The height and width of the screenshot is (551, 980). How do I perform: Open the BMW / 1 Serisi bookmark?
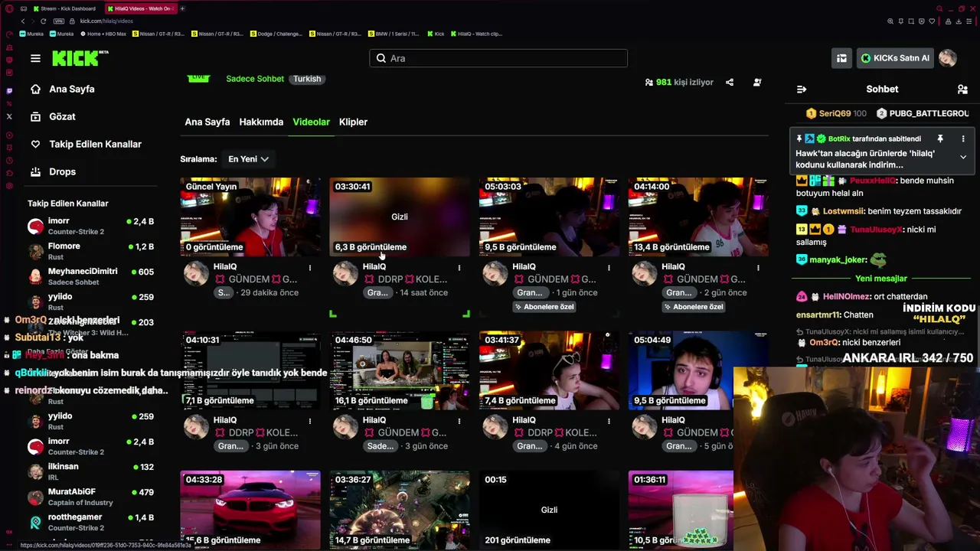394,34
